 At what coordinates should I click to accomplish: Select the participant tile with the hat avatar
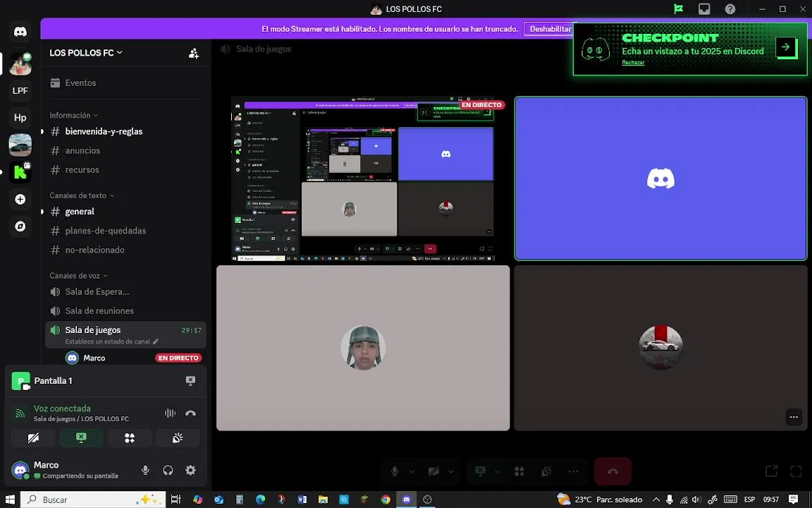point(363,348)
